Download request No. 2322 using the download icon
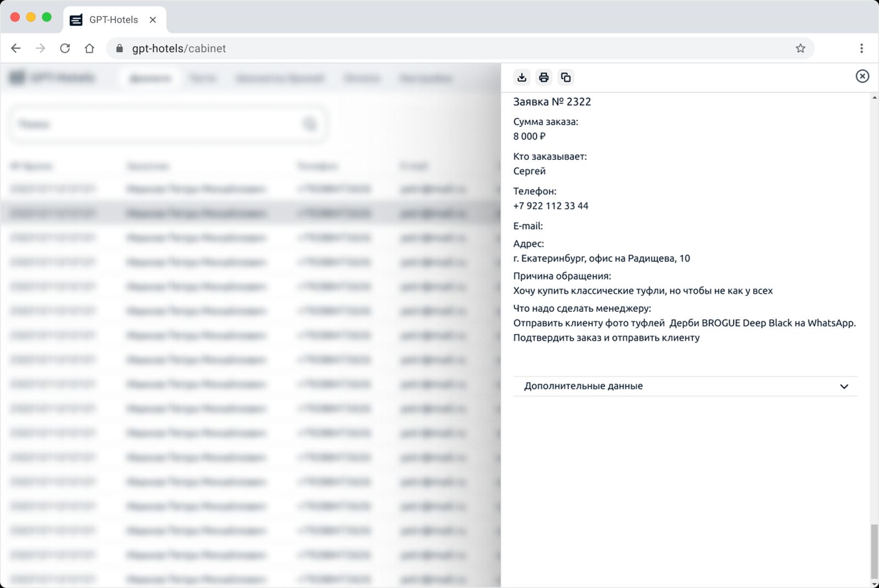The image size is (879, 588). [x=521, y=77]
